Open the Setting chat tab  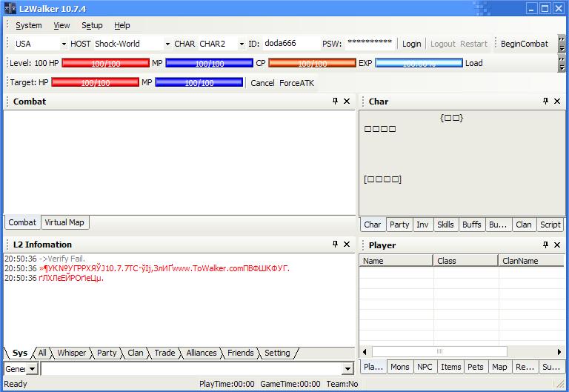coord(277,353)
